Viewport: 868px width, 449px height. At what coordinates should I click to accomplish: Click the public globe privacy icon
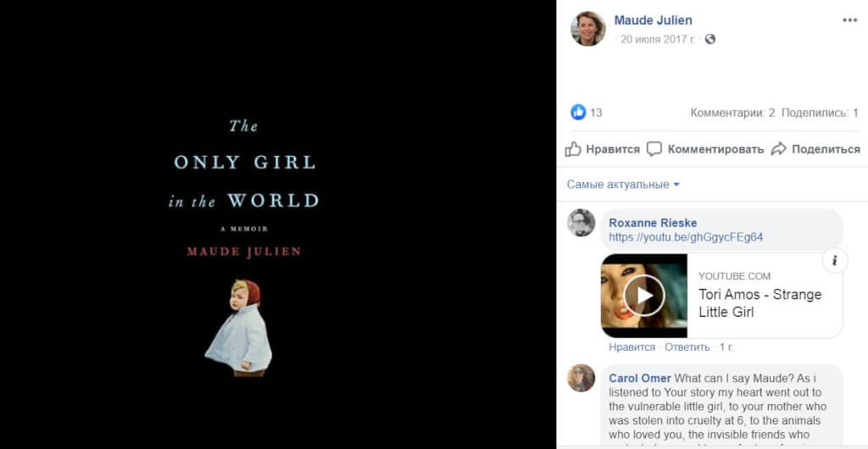[x=710, y=39]
